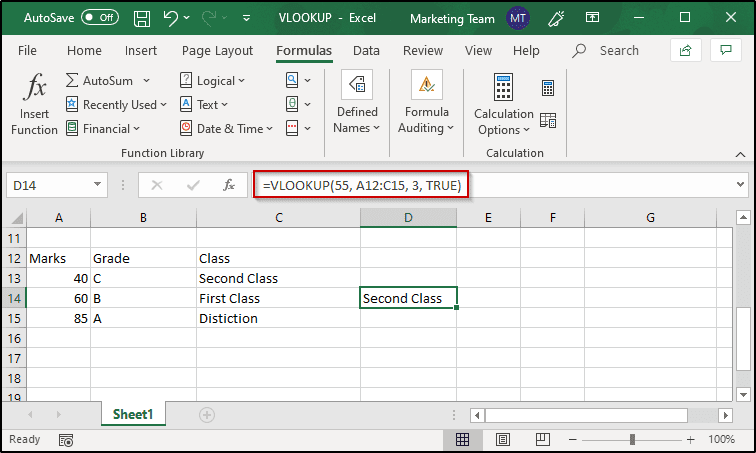Switch to Normal view icon

click(x=462, y=440)
